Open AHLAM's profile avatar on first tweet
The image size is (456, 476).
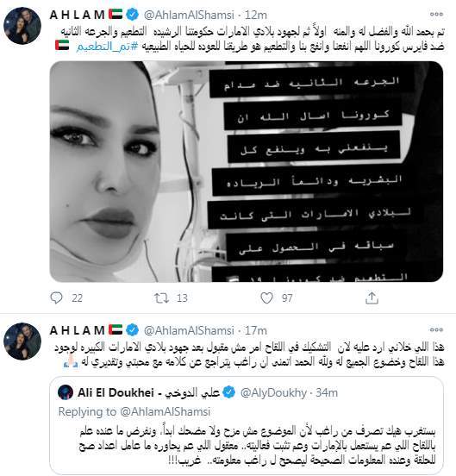point(22,26)
